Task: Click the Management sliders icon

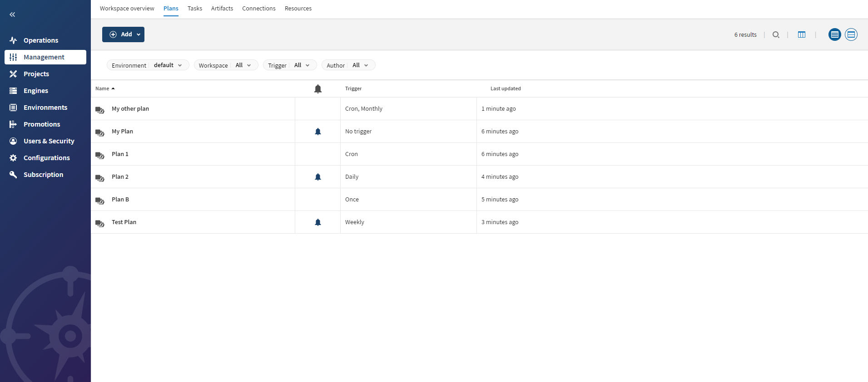Action: [x=13, y=57]
